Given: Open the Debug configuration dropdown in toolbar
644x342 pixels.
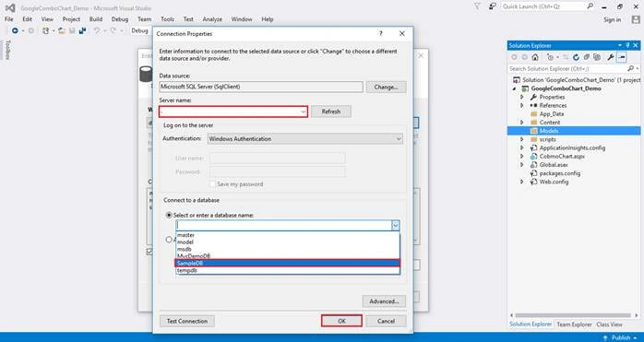Looking at the screenshot, I should (140, 30).
